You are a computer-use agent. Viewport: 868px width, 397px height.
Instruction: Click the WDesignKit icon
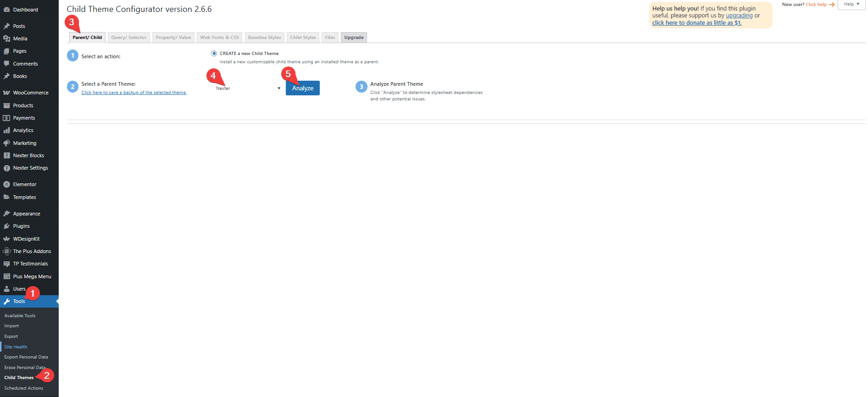(x=6, y=239)
